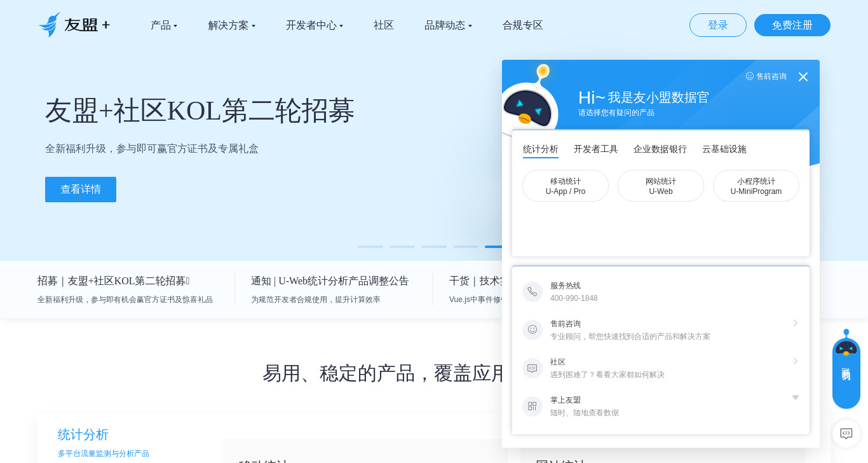Click the phone icon beside 服务热线
The width and height of the screenshot is (868, 463).
tap(532, 292)
